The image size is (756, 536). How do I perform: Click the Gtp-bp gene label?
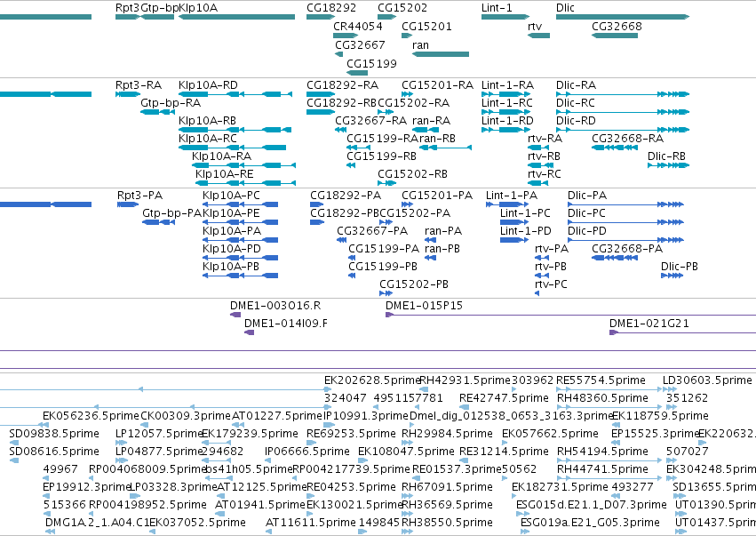[x=160, y=8]
